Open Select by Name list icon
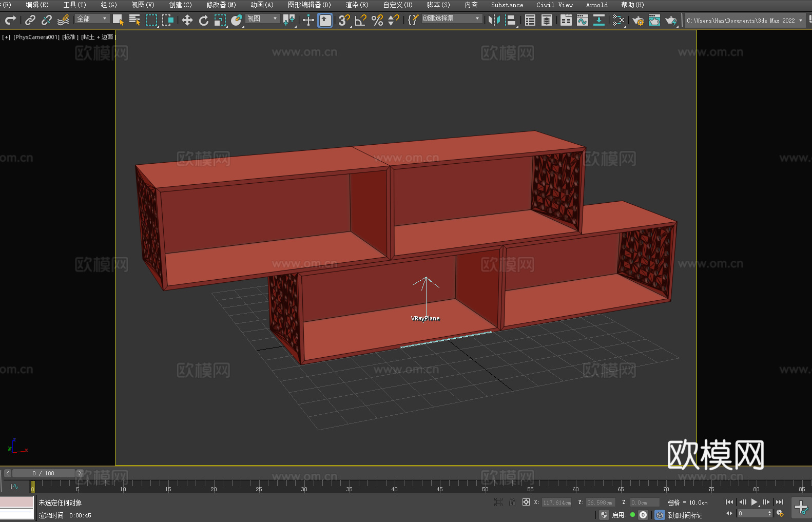The image size is (812, 522). pyautogui.click(x=135, y=20)
